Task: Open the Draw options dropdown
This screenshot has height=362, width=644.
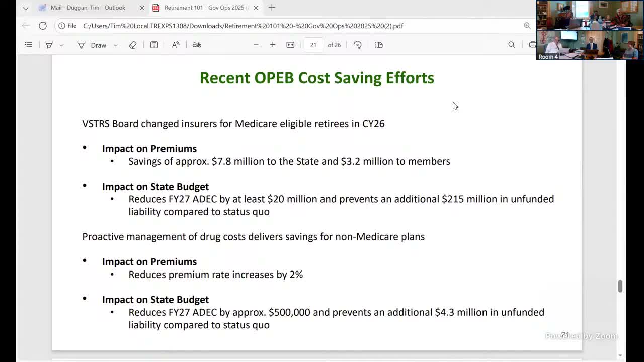Action: [115, 45]
